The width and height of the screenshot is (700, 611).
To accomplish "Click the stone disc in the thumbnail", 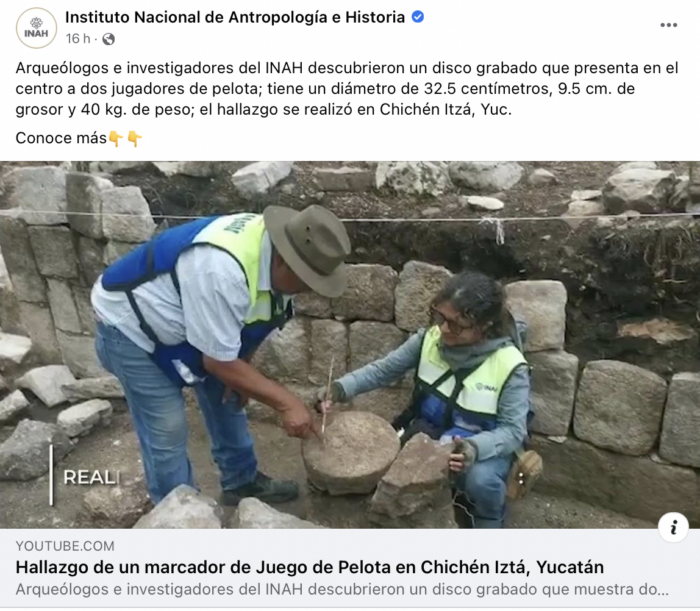I will coord(350,452).
